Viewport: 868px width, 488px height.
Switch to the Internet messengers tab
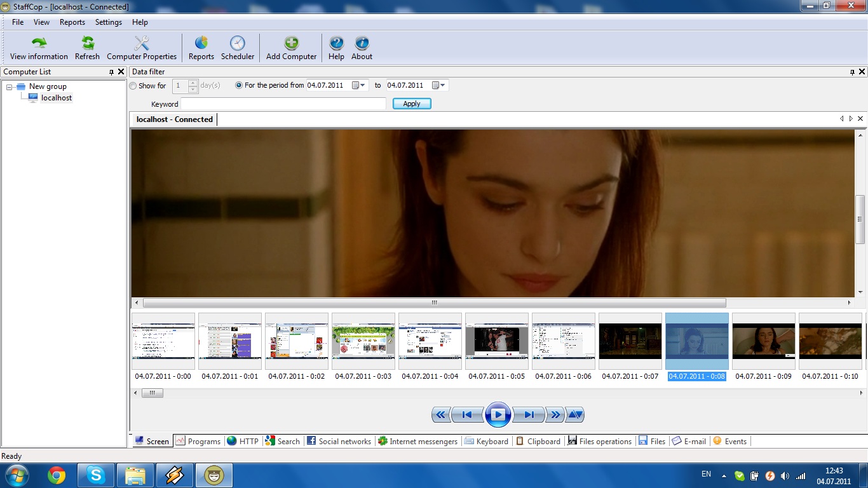tap(417, 441)
